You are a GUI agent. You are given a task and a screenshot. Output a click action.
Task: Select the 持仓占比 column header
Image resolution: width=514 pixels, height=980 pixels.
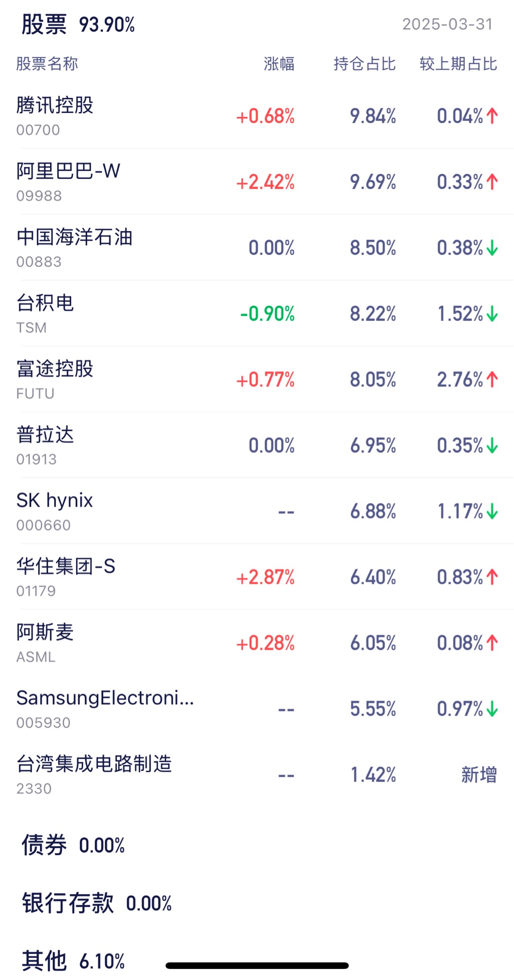click(x=365, y=64)
